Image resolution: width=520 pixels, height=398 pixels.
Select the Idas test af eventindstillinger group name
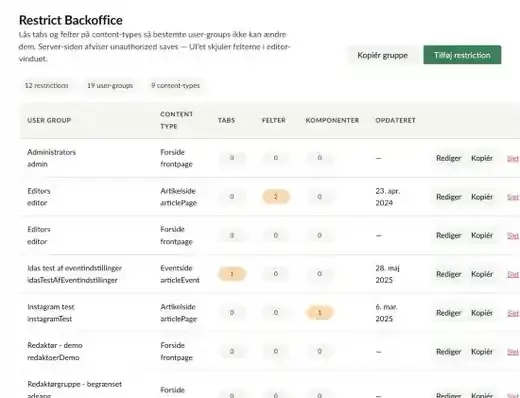tap(75, 268)
